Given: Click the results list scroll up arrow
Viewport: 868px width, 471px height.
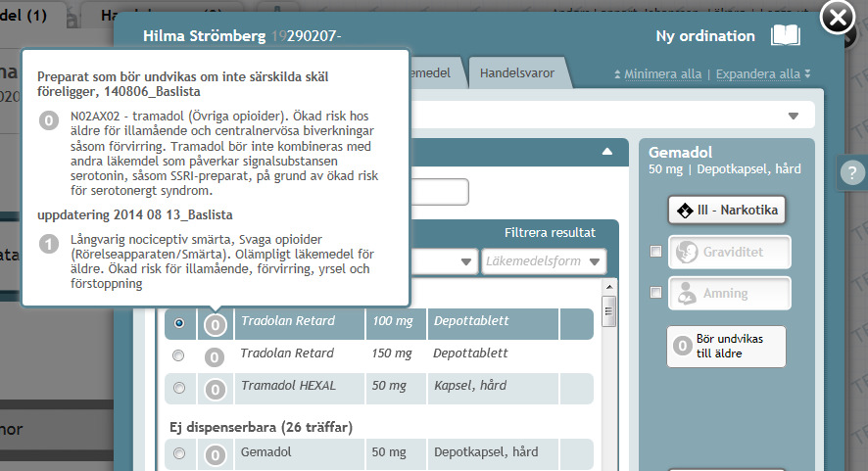Looking at the screenshot, I should [x=609, y=287].
